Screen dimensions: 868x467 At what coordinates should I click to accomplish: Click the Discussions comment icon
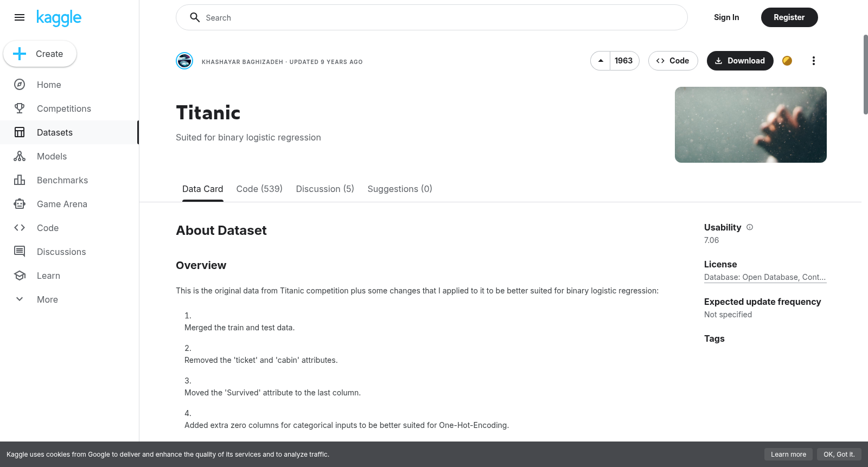[x=20, y=252]
